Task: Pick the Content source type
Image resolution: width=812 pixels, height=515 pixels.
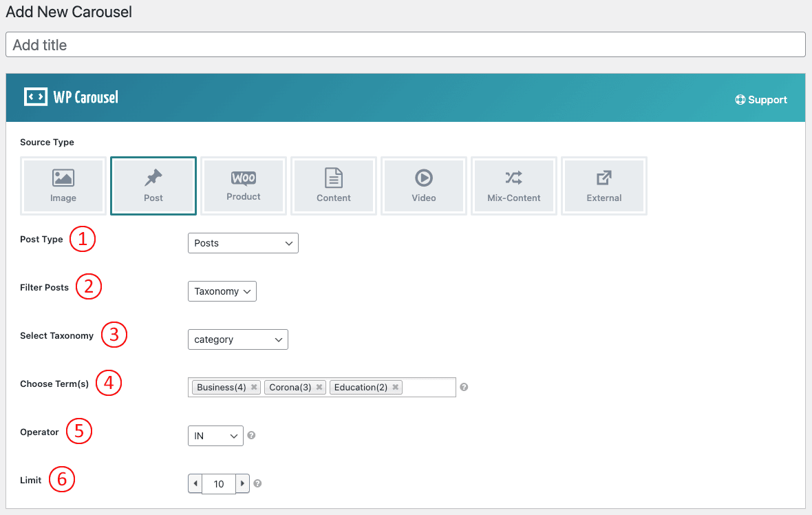Action: pyautogui.click(x=334, y=186)
